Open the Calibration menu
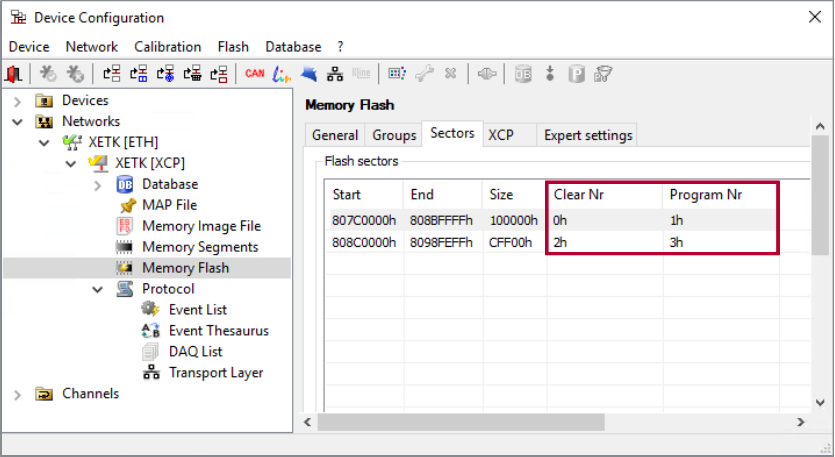 coord(168,47)
